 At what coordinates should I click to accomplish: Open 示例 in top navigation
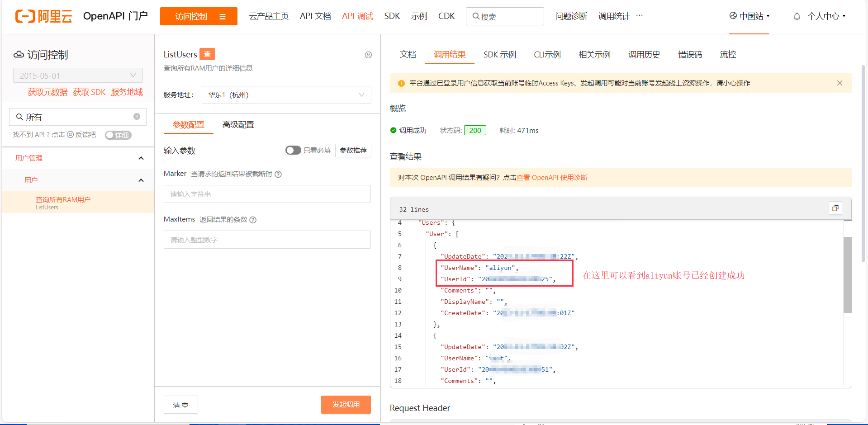pos(419,16)
